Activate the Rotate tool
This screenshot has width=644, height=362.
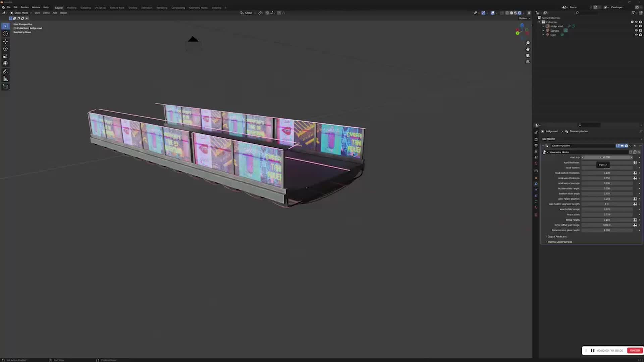click(x=5, y=49)
